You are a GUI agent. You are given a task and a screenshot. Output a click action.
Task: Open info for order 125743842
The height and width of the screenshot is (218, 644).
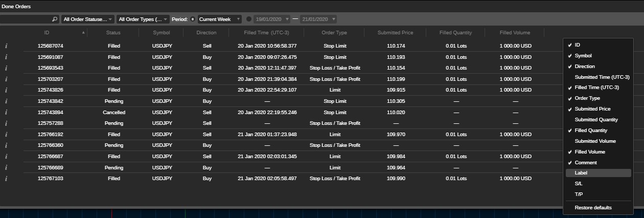(6, 101)
